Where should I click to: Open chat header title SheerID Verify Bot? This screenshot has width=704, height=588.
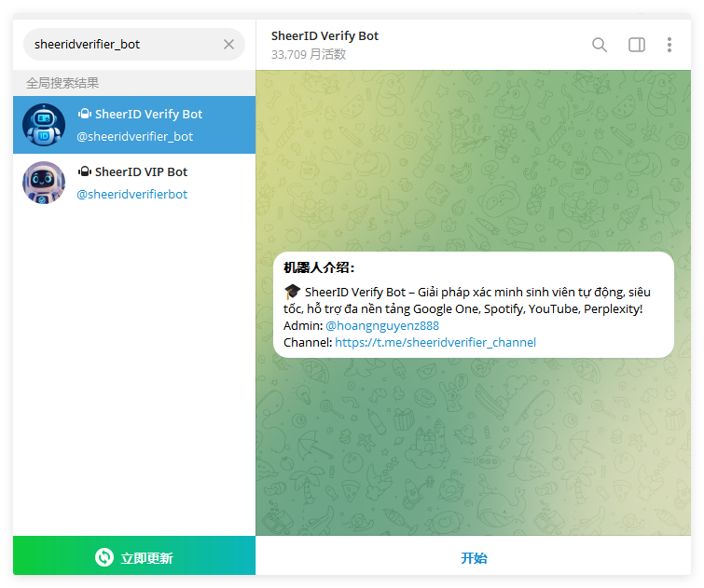[x=324, y=36]
